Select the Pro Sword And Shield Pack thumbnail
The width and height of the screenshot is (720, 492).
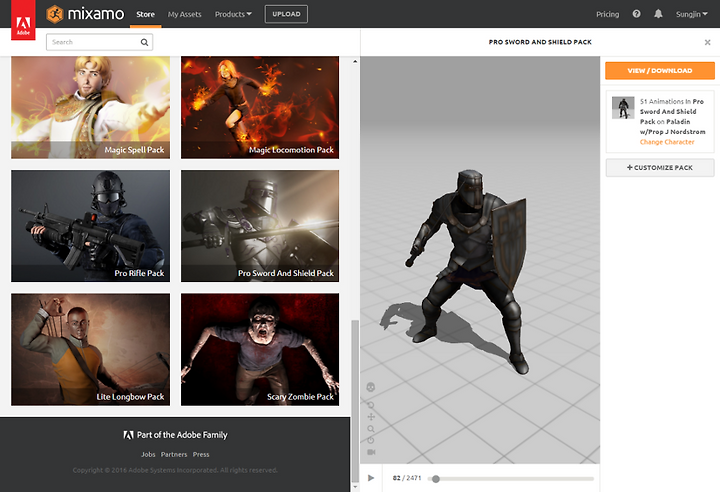point(260,226)
